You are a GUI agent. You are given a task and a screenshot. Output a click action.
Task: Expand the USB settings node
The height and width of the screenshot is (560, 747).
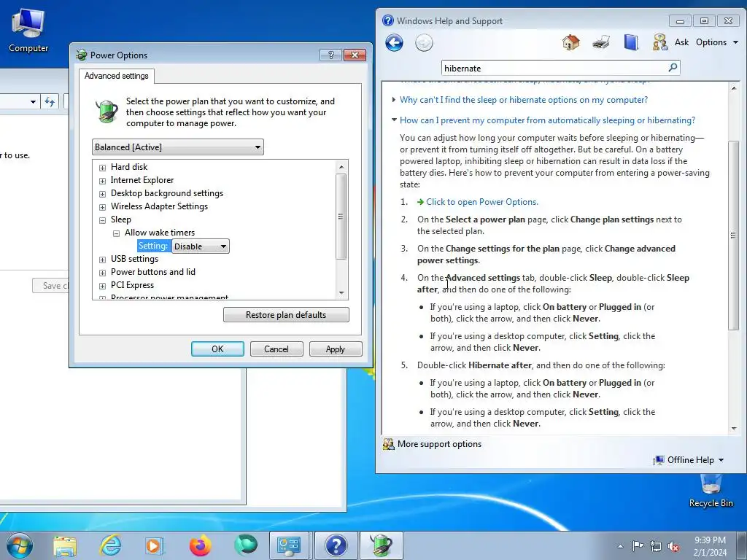(102, 260)
